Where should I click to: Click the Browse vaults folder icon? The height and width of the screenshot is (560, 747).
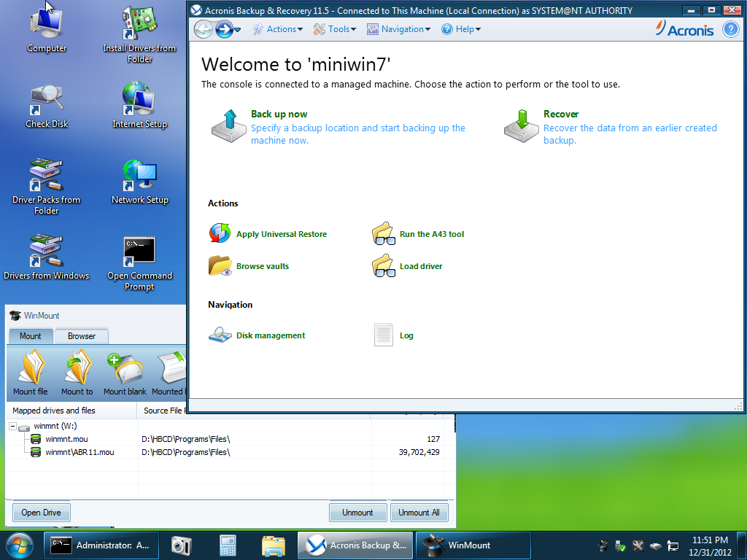coord(220,266)
